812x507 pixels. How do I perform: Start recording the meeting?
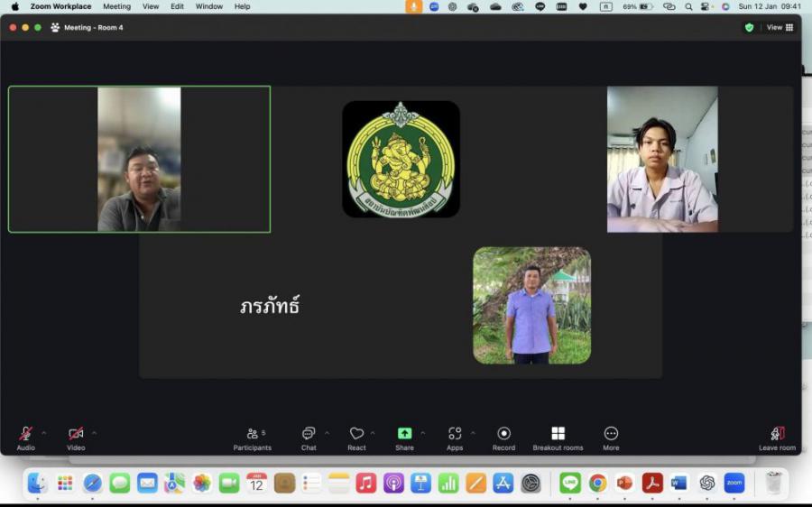[503, 438]
